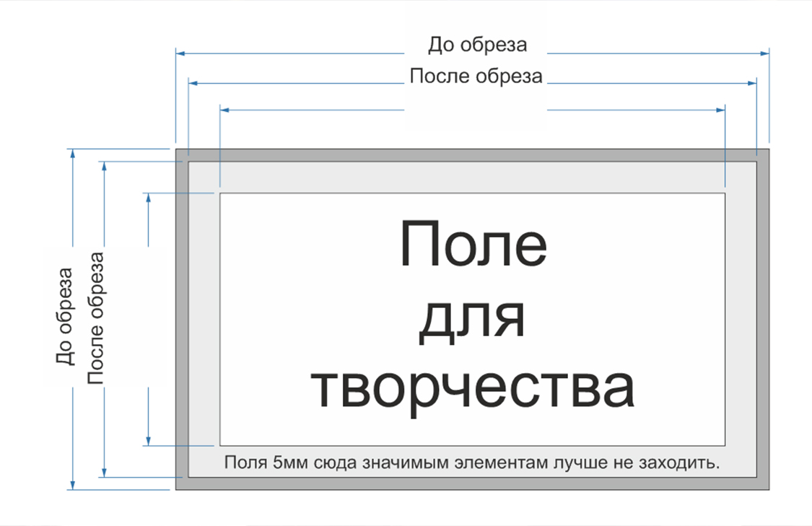Viewport: 812px width, 526px height.
Task: Click the 'Поле' heading text
Action: tap(474, 245)
